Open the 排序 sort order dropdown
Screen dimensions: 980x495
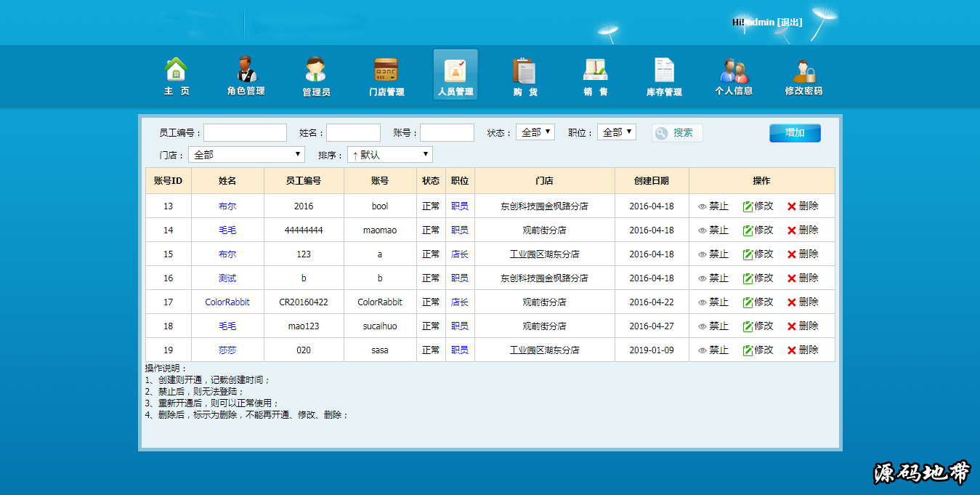390,155
